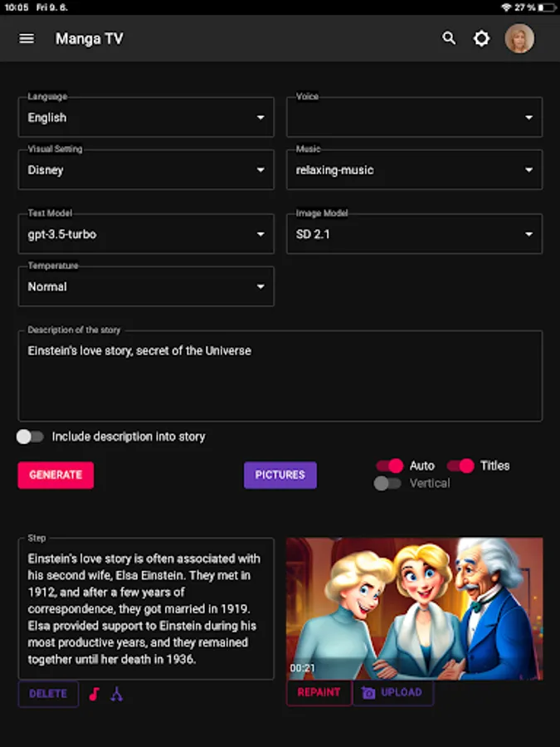Open Image Model dropdown showing SD 2.1

click(x=414, y=234)
